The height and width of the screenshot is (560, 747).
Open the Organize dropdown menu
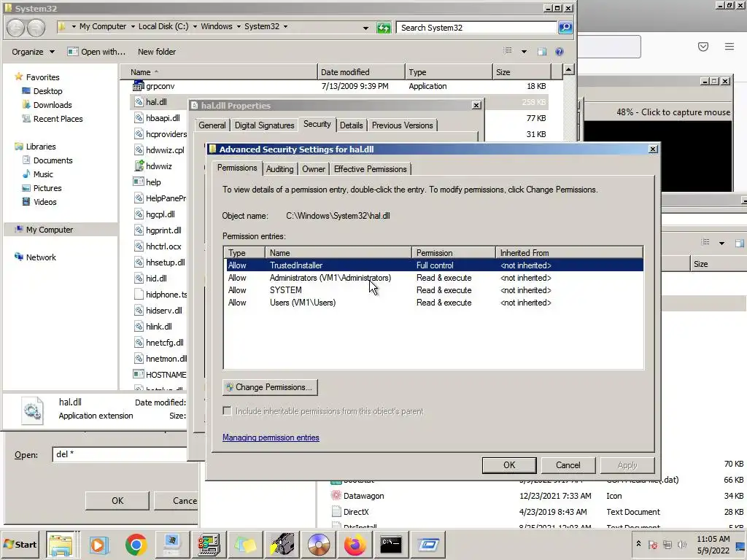coord(33,52)
